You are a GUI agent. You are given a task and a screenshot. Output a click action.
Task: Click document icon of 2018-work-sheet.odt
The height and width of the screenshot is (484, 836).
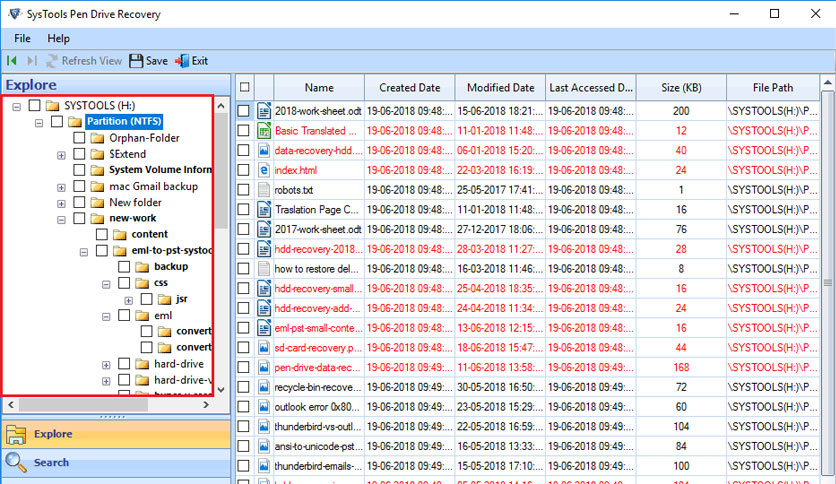(x=263, y=111)
